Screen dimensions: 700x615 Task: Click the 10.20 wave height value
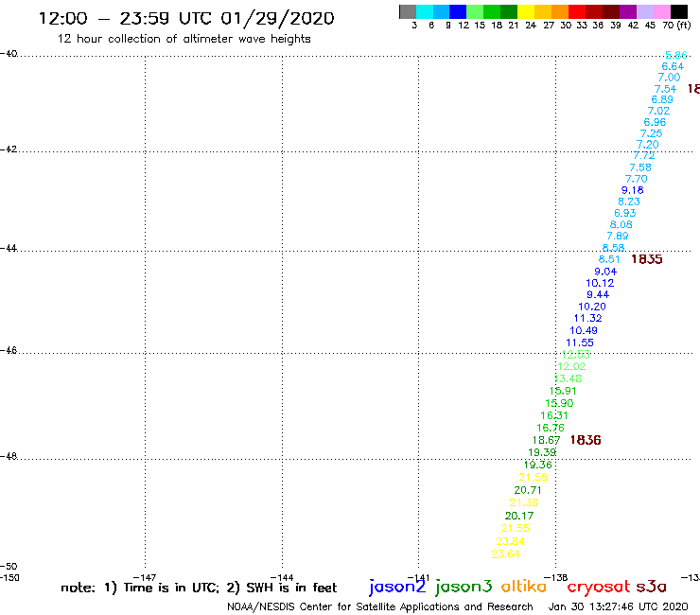pos(592,307)
